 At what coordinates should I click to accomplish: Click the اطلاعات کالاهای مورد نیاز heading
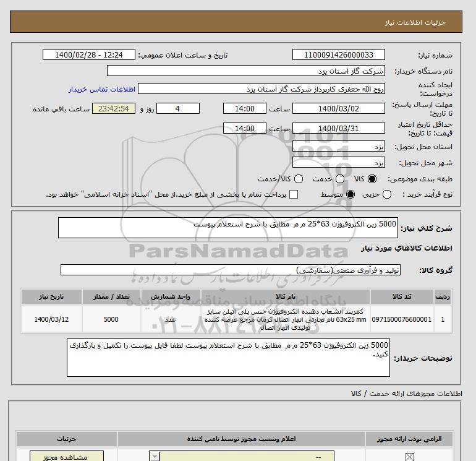point(407,248)
